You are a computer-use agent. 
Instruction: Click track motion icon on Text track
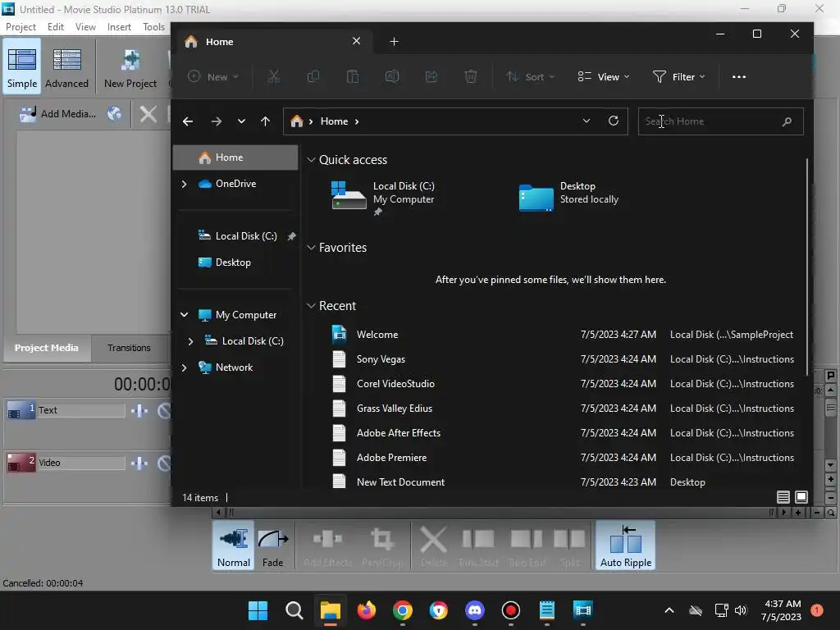point(139,411)
